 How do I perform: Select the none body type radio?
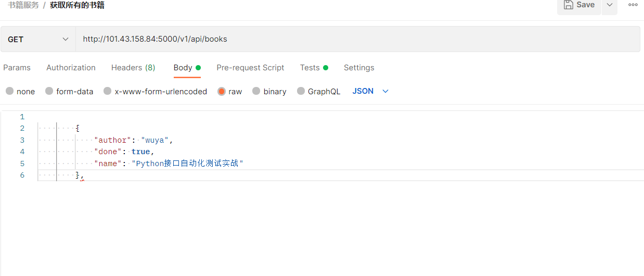(x=10, y=91)
